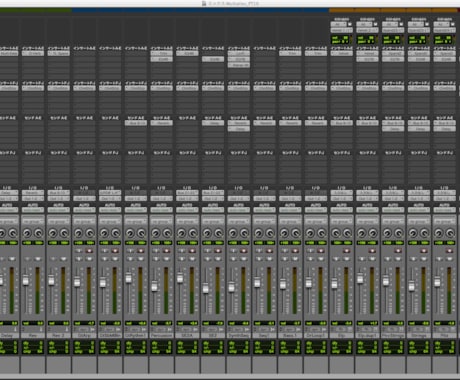Screen dimensions: 460x380
Task: Click the right pan knob on Strings
Action: coord(424,233)
